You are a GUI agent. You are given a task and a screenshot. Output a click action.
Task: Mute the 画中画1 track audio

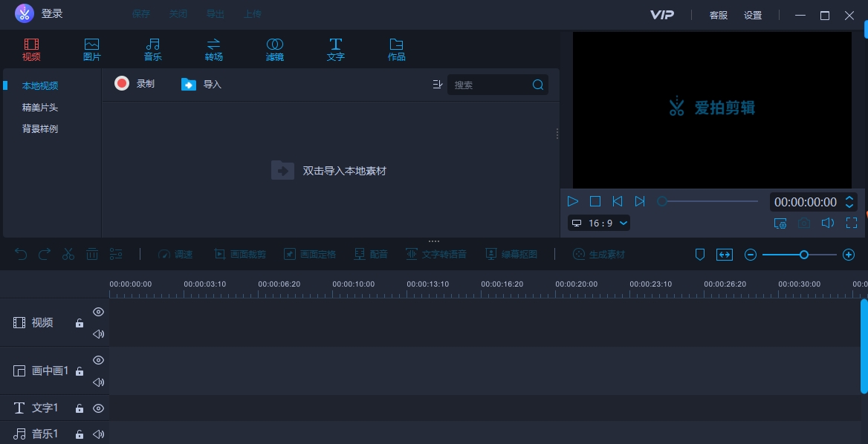pyautogui.click(x=99, y=382)
